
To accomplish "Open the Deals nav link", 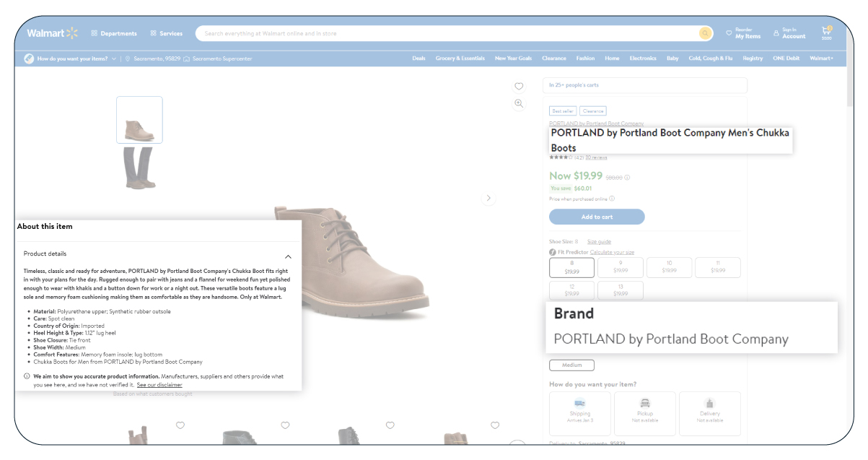I will click(418, 58).
